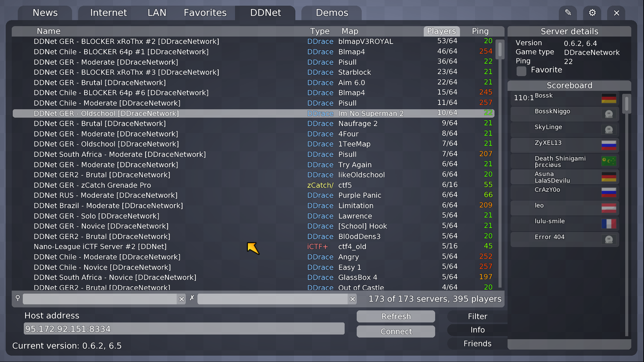This screenshot has width=644, height=362.
Task: Sort servers by the Players column
Action: click(442, 31)
